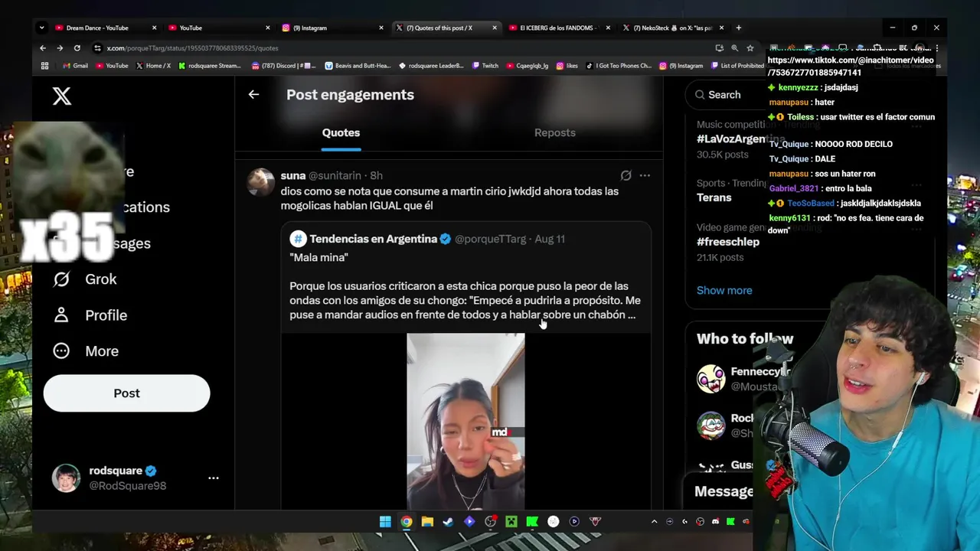
Task: Click the Search field on X
Action: tap(724, 95)
